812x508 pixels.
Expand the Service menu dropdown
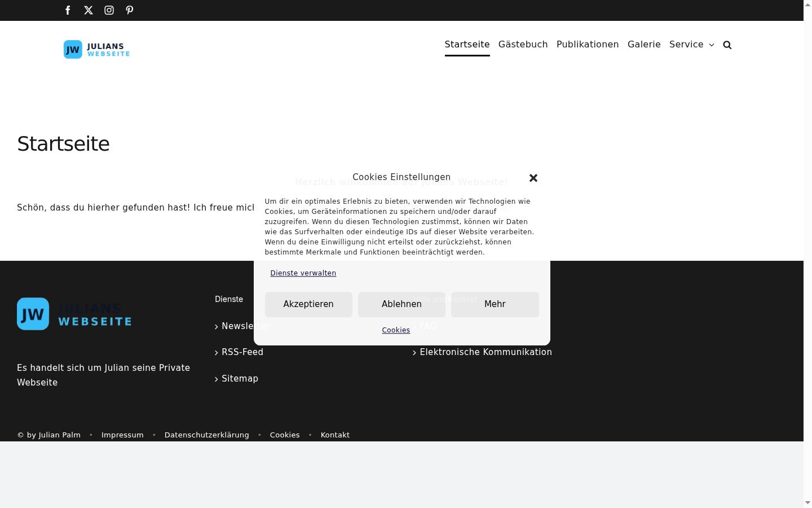point(691,45)
